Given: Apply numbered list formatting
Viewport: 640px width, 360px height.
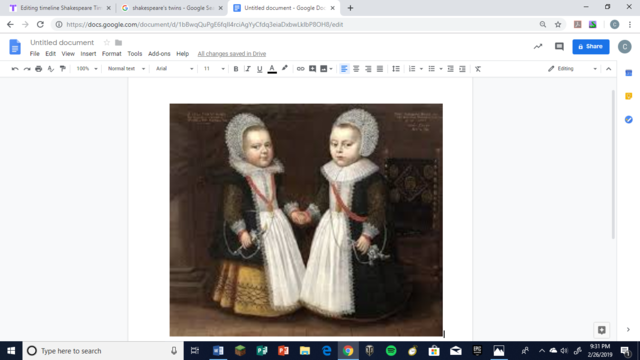Looking at the screenshot, I should coord(412,69).
